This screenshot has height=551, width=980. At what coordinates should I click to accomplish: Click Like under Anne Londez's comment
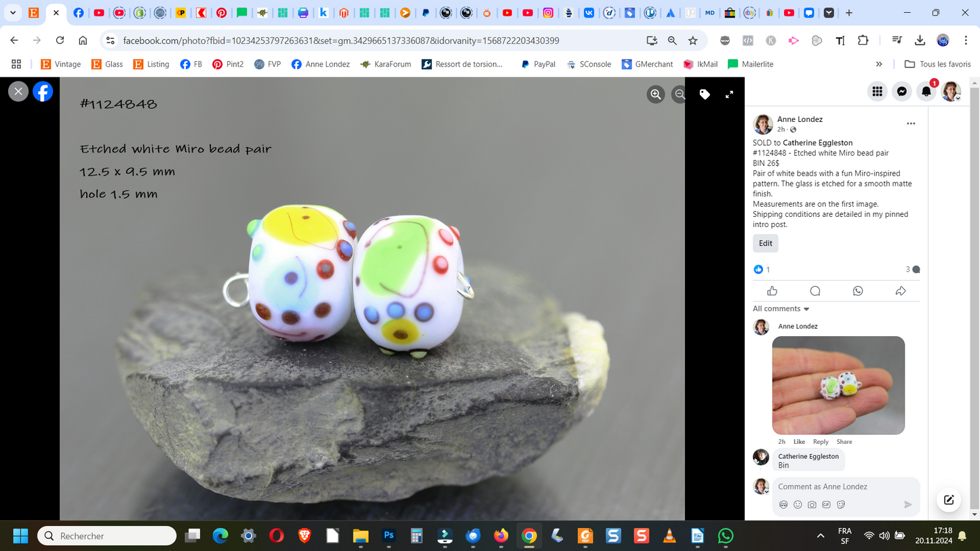[800, 442]
